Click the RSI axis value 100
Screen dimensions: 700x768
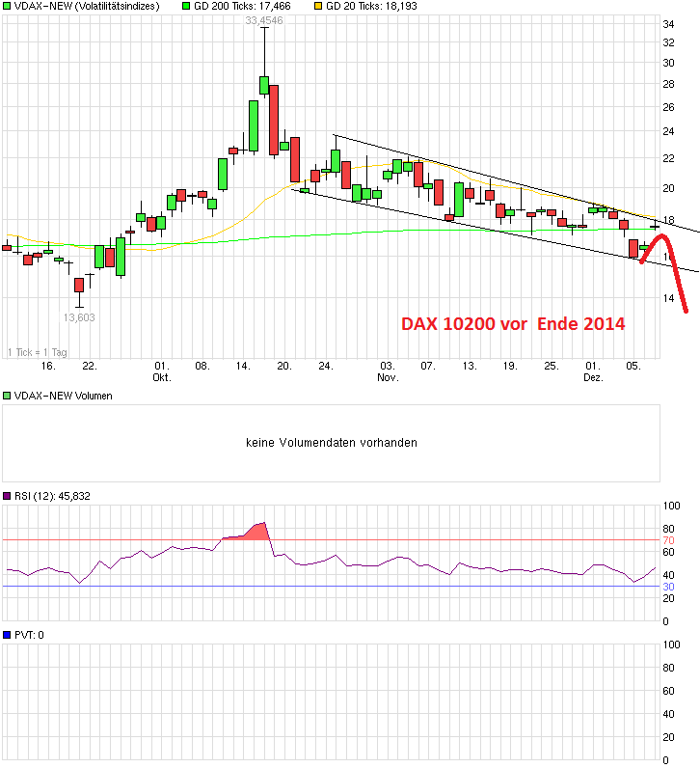coord(672,506)
